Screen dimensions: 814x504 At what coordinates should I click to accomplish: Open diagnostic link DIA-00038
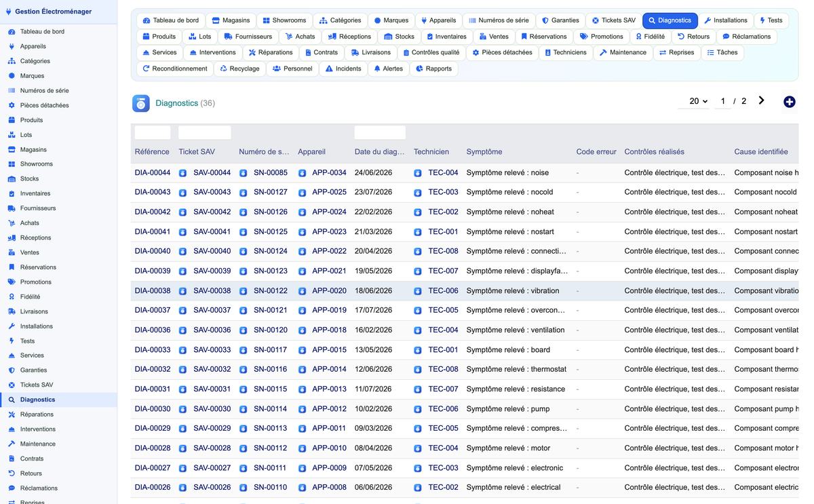click(153, 290)
